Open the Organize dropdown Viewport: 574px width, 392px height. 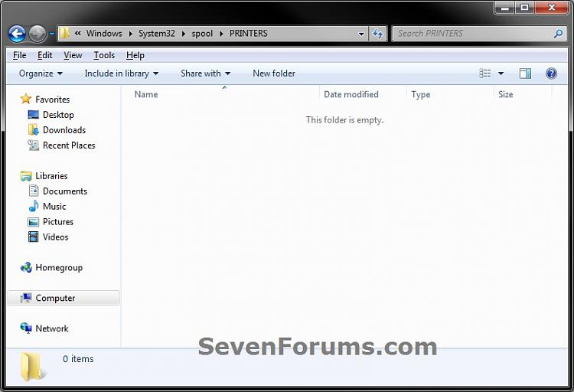tap(41, 73)
